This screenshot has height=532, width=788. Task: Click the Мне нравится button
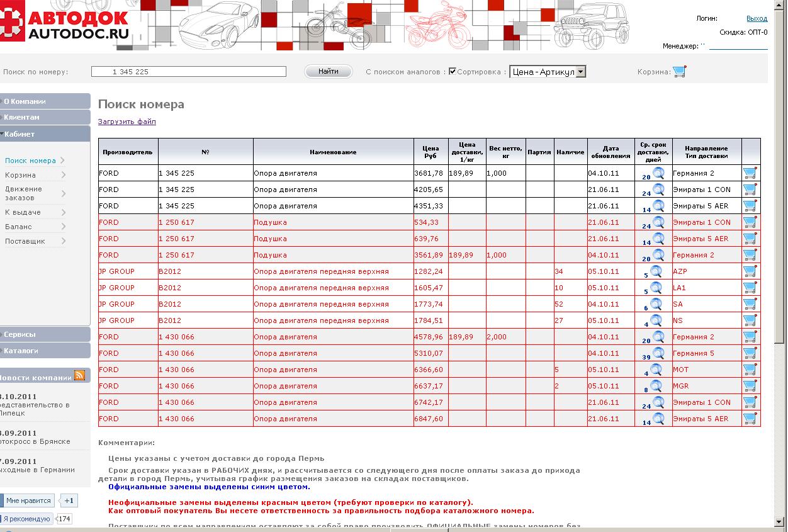pos(27,501)
